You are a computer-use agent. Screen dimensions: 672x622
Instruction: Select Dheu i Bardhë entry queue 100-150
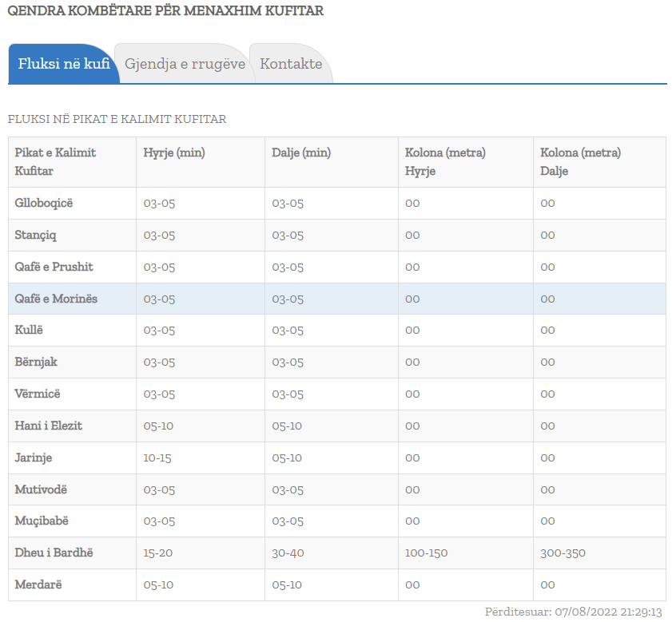(x=426, y=553)
